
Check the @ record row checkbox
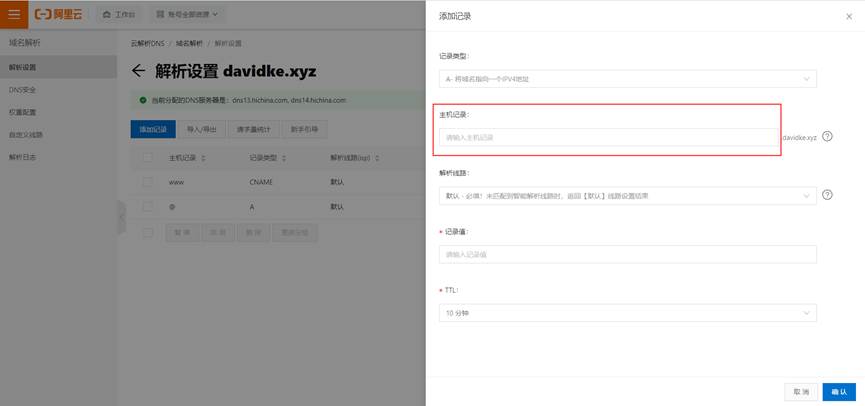click(x=147, y=207)
